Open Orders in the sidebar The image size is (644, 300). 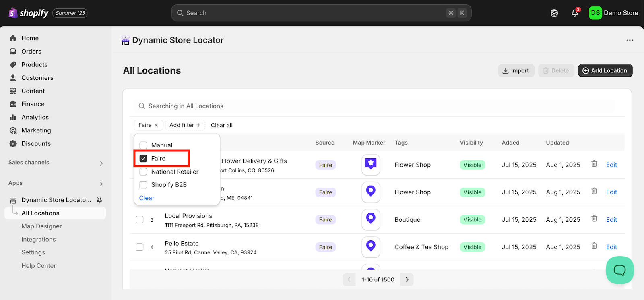click(x=31, y=52)
